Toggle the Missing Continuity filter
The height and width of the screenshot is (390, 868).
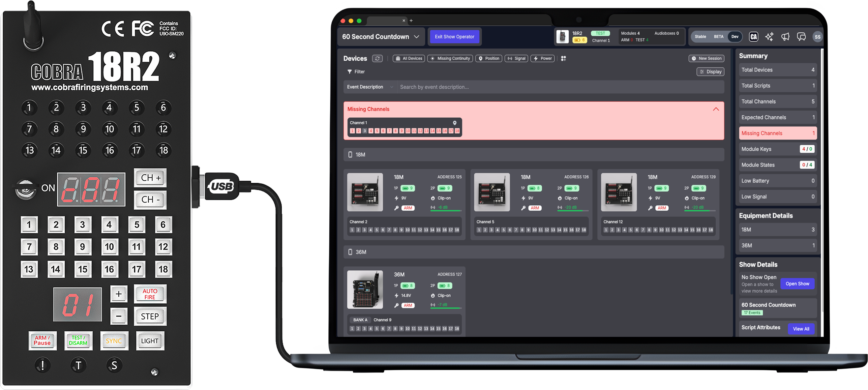450,58
